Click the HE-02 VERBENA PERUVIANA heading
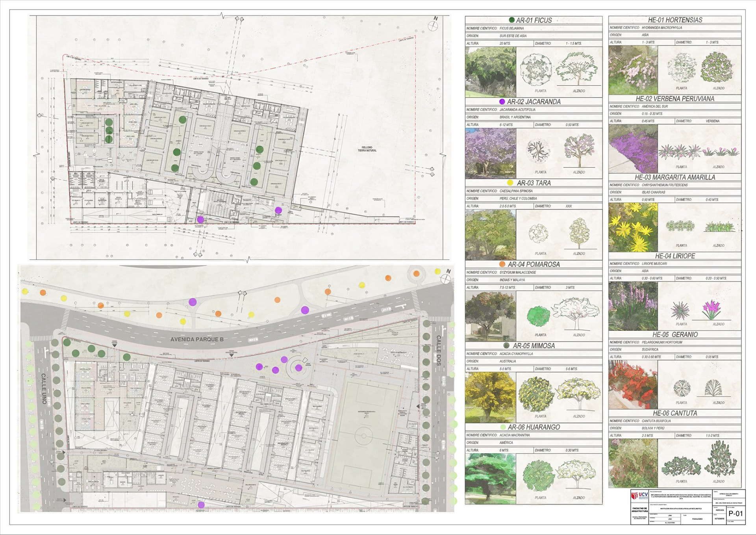The width and height of the screenshot is (756, 535). click(x=674, y=99)
